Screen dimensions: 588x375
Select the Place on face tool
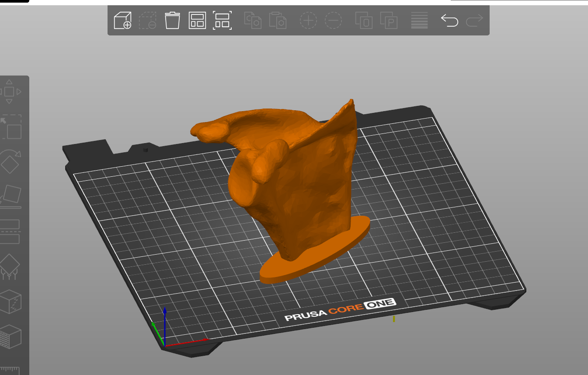10,196
